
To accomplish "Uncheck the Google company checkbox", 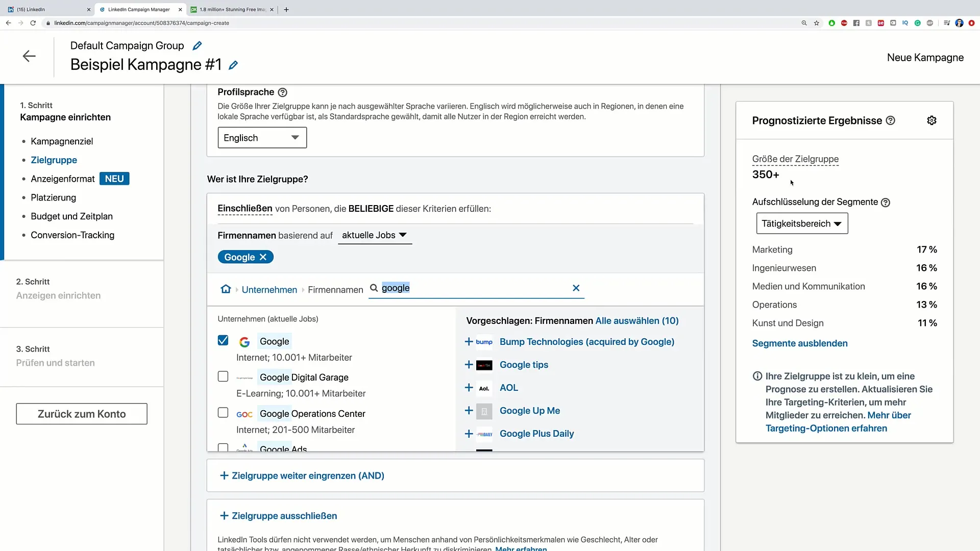I will tap(223, 340).
